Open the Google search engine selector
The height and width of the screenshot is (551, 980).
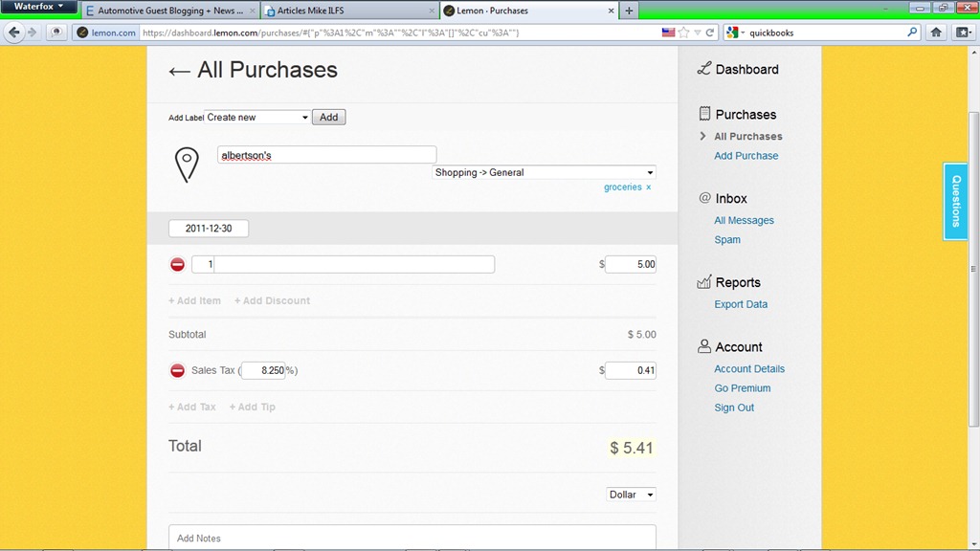click(736, 33)
